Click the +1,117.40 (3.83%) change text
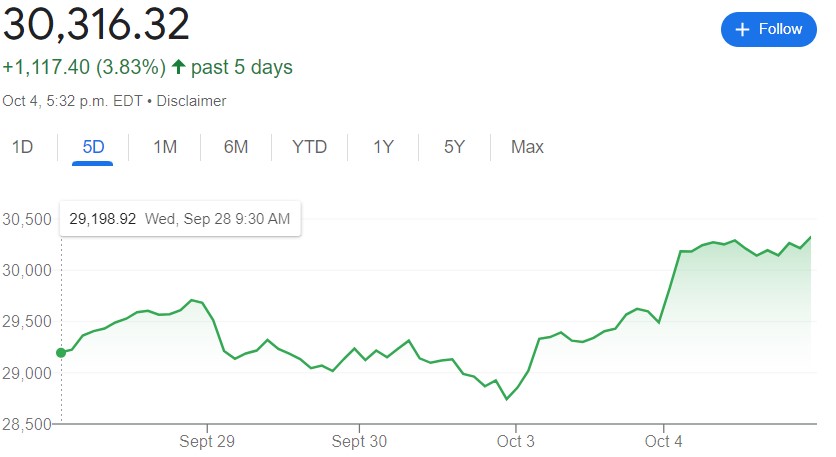This screenshot has width=836, height=457. pyautogui.click(x=83, y=67)
